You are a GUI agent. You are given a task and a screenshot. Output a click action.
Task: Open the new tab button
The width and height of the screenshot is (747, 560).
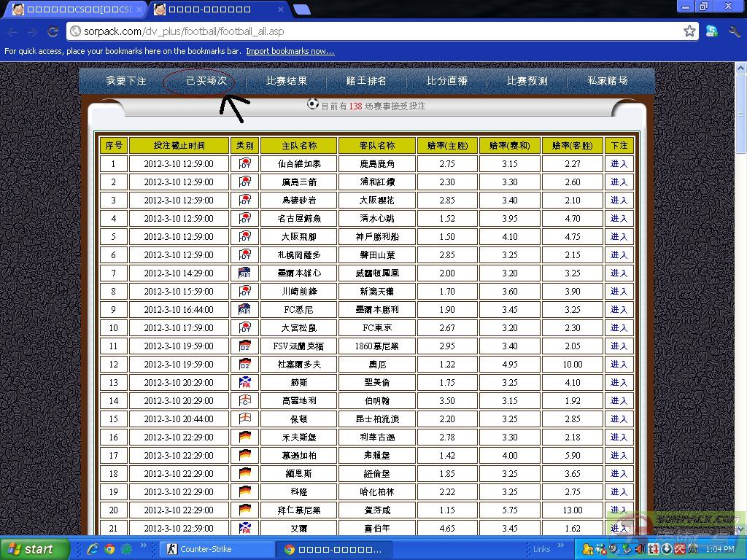pos(301,9)
